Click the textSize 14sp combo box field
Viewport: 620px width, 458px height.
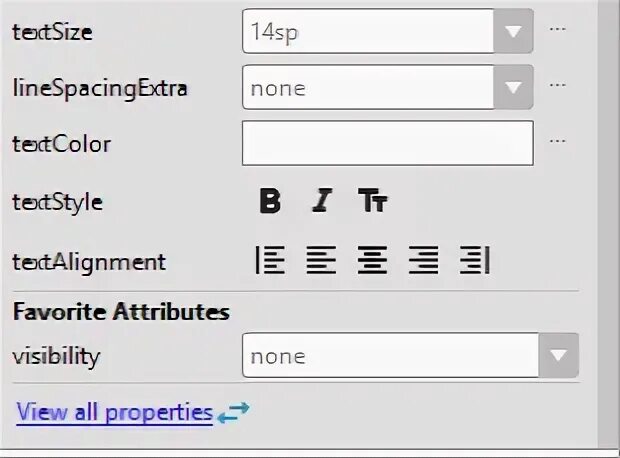tap(370, 31)
